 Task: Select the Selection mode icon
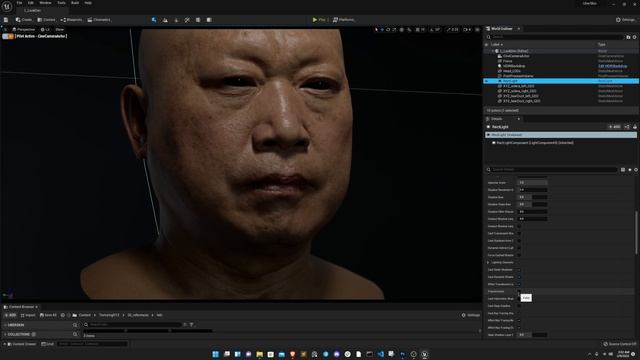(154, 20)
